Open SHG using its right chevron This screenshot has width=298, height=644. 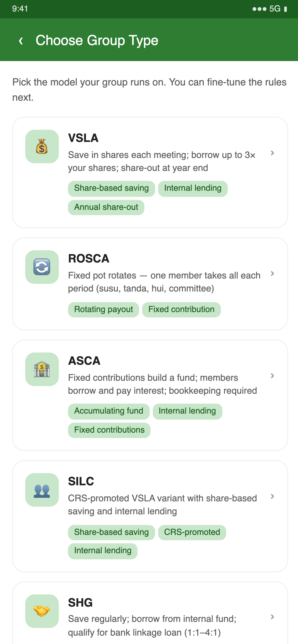272,617
